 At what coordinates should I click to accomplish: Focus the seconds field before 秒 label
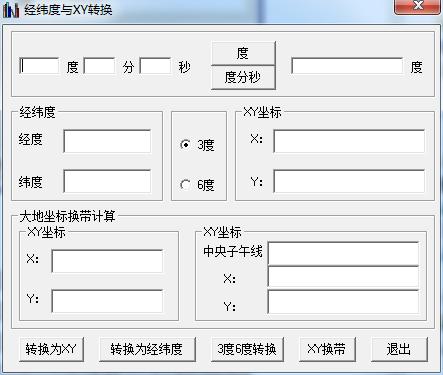click(155, 66)
